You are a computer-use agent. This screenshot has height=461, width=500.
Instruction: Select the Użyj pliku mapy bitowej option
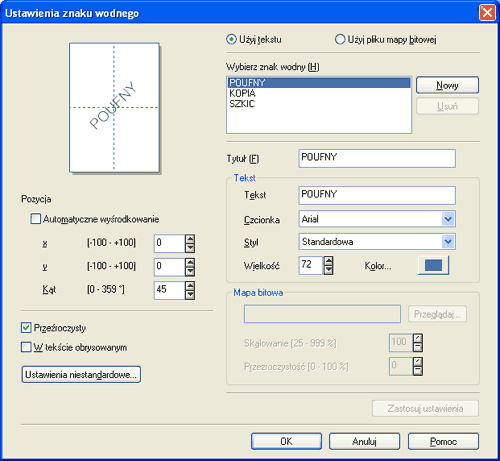pos(340,40)
